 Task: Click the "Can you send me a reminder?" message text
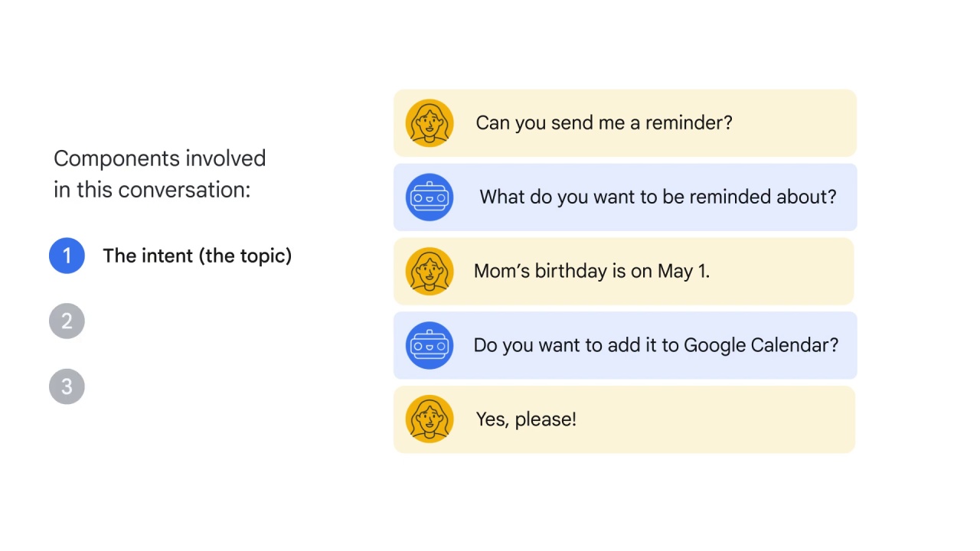click(604, 123)
